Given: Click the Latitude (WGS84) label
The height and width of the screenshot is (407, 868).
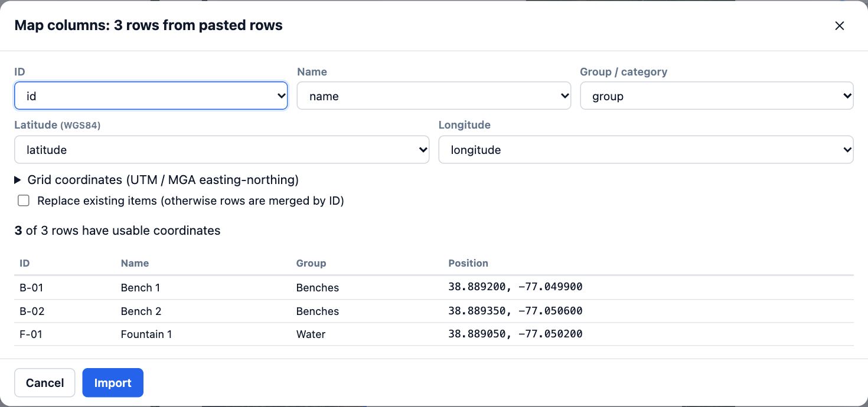Looking at the screenshot, I should coord(57,125).
